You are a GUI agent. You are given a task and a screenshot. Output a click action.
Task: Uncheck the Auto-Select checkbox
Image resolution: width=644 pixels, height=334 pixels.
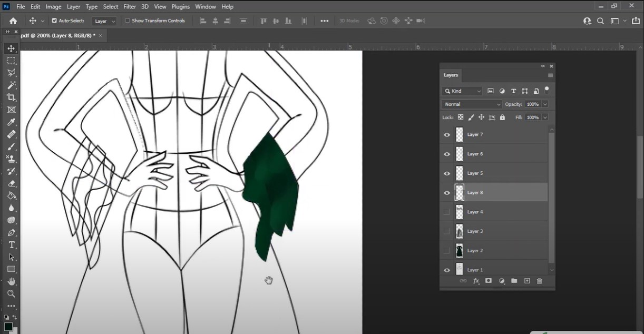54,21
